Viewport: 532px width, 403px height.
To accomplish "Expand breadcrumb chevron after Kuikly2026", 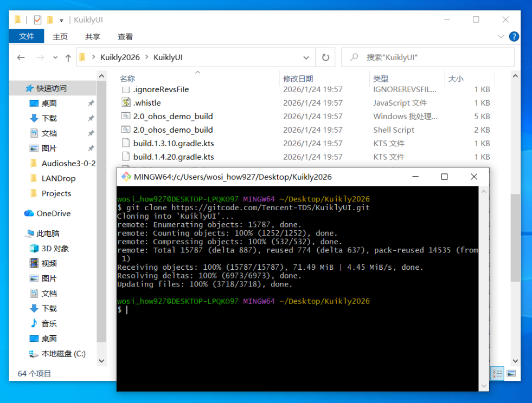I will [x=146, y=57].
